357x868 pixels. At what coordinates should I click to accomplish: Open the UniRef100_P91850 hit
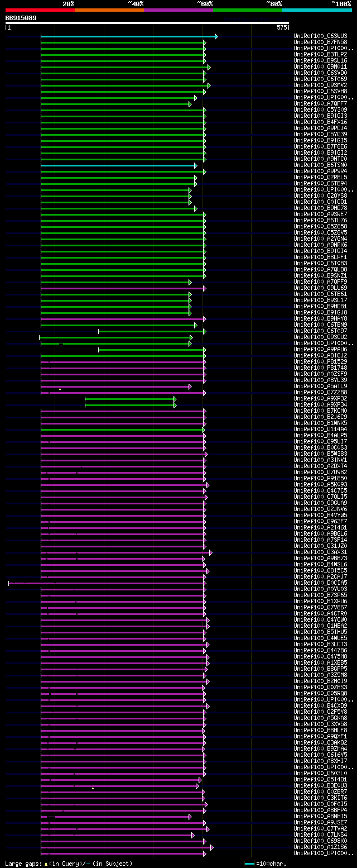(x=320, y=478)
